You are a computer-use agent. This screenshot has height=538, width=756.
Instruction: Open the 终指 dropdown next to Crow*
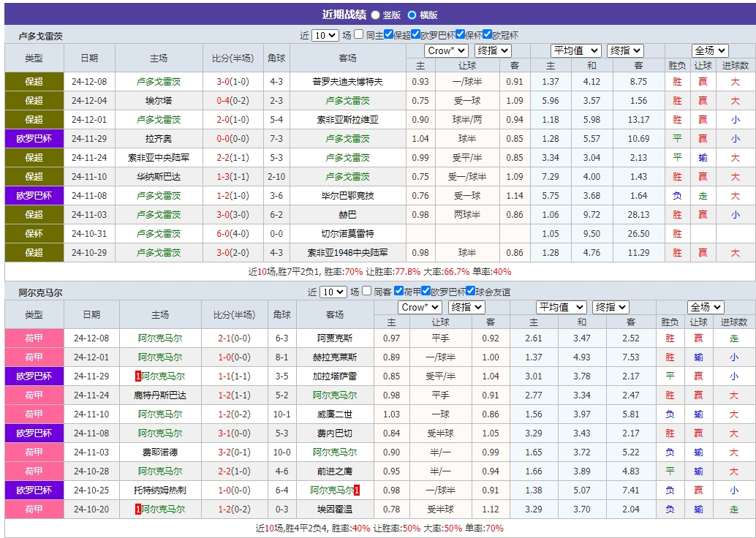click(492, 50)
